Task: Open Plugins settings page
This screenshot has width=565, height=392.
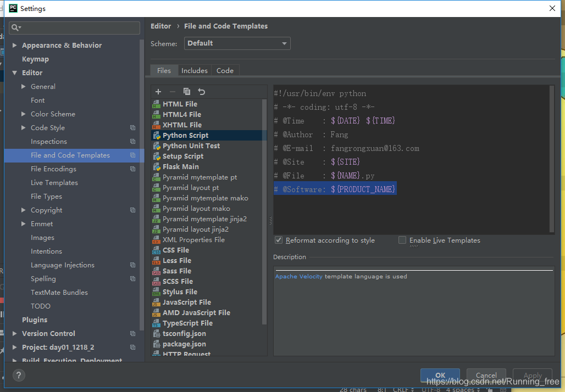Action: coord(35,320)
